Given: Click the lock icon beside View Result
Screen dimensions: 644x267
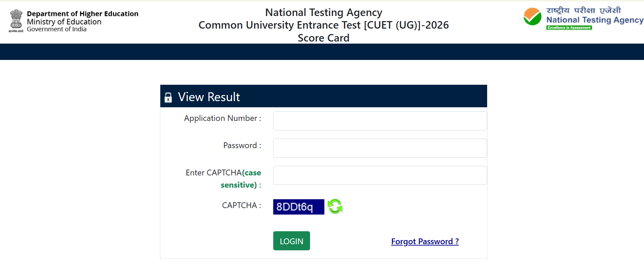Looking at the screenshot, I should click(x=168, y=97).
